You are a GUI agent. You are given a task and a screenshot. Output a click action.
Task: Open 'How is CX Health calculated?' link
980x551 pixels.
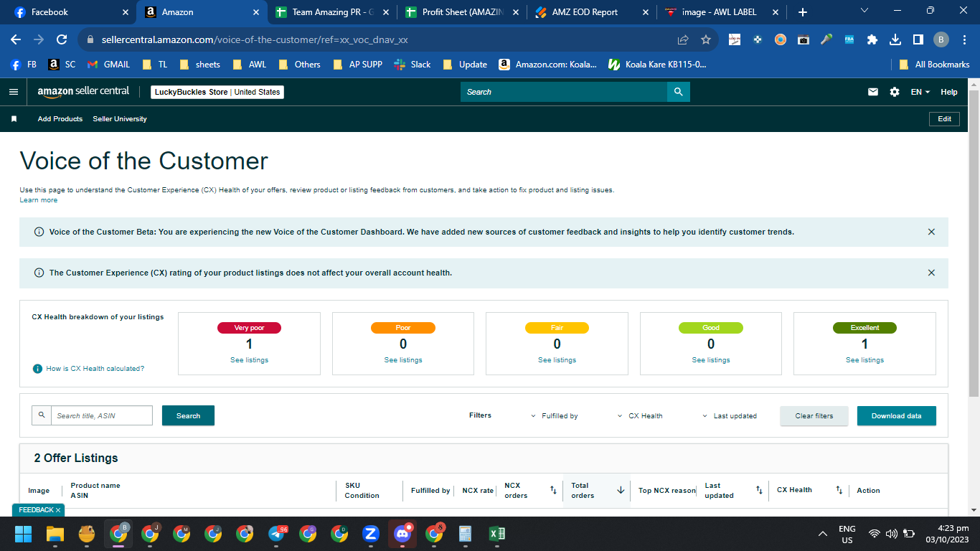(x=95, y=369)
